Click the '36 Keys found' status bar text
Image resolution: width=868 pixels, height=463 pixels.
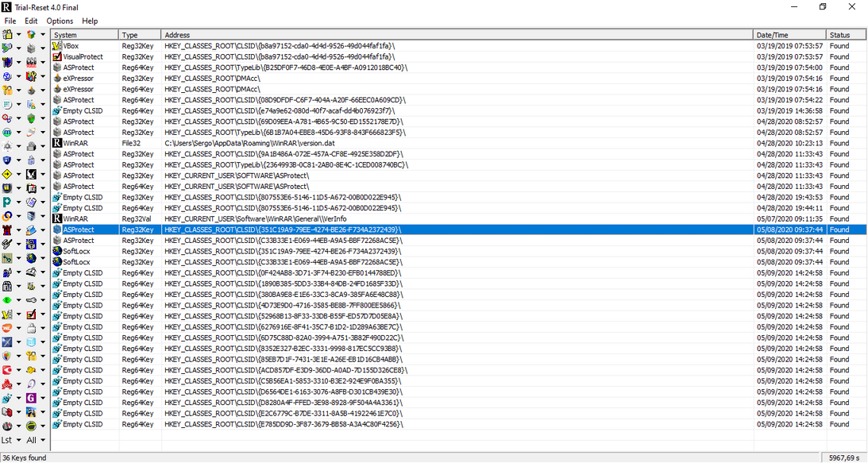[24, 457]
